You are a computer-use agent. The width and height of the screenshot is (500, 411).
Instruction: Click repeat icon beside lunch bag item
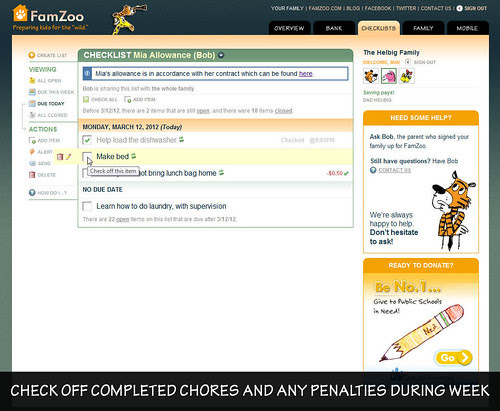point(221,172)
